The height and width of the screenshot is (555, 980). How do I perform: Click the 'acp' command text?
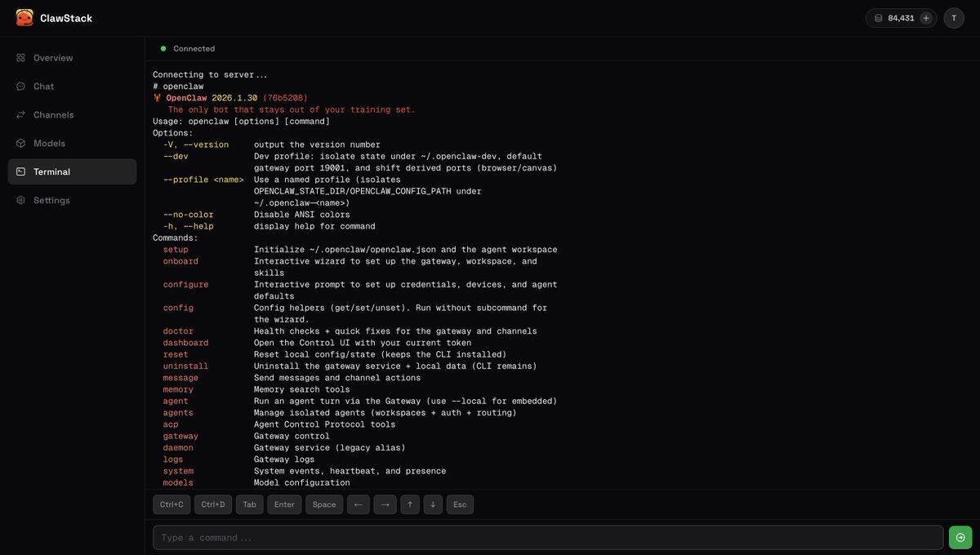(170, 424)
